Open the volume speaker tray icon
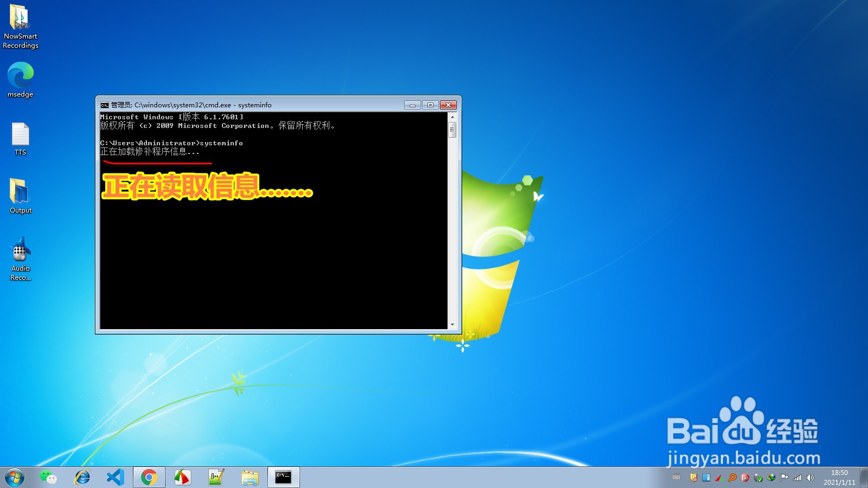This screenshot has height=488, width=868. 810,478
